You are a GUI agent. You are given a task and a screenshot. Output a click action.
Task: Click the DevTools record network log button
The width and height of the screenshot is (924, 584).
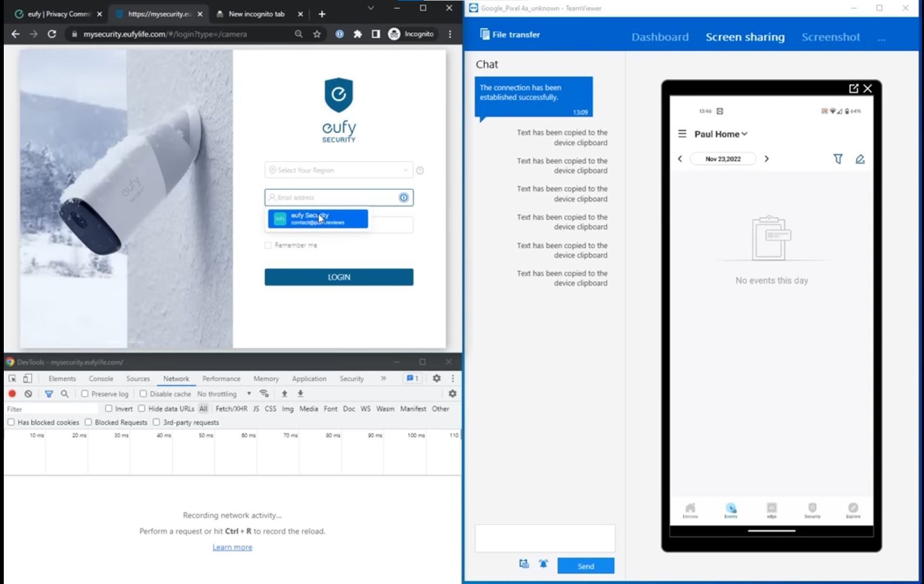pyautogui.click(x=12, y=394)
